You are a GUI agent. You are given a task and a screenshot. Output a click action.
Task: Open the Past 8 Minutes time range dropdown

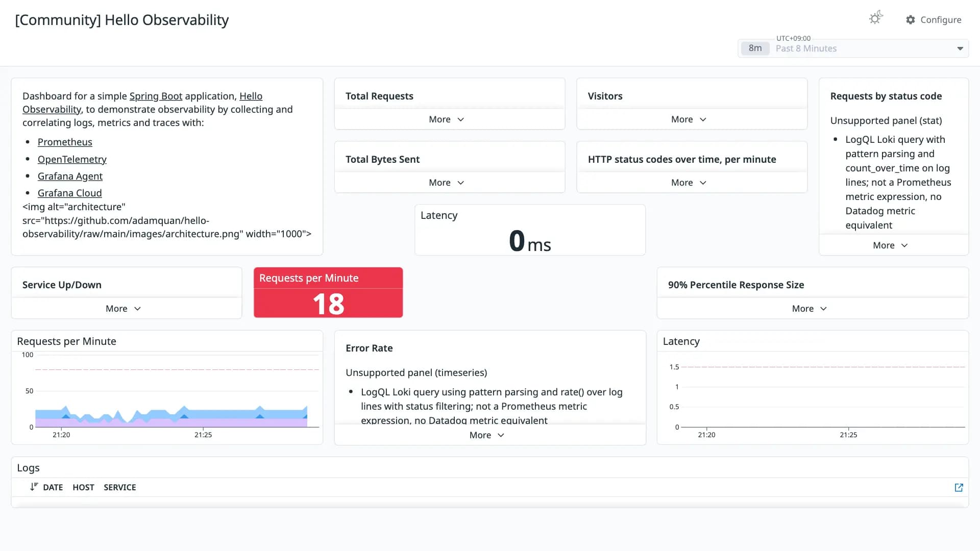pyautogui.click(x=853, y=48)
